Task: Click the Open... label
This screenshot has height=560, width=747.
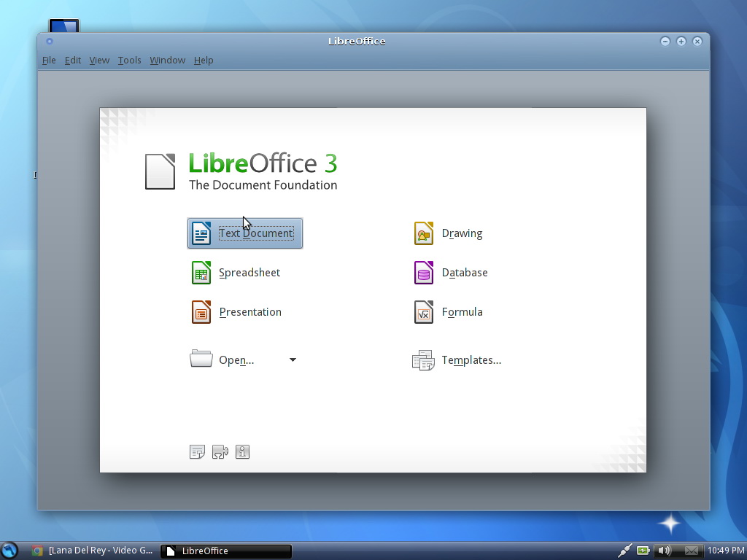Action: click(236, 360)
